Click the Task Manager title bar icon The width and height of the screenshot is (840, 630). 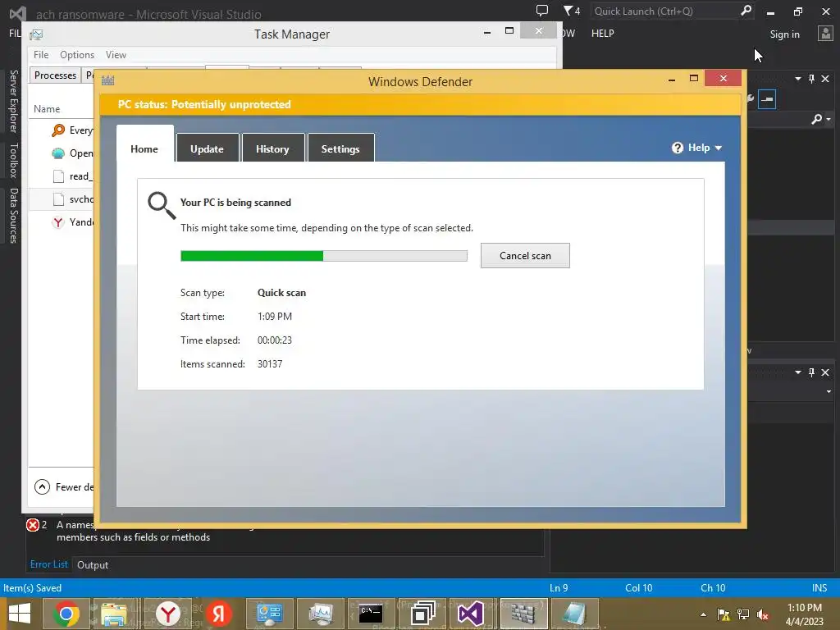click(x=36, y=34)
